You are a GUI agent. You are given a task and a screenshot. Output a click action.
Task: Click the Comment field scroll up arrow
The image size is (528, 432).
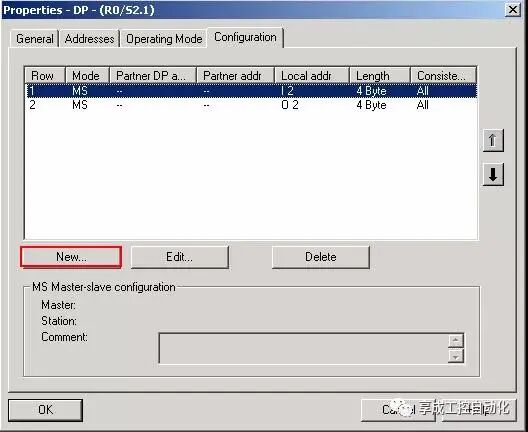[456, 340]
